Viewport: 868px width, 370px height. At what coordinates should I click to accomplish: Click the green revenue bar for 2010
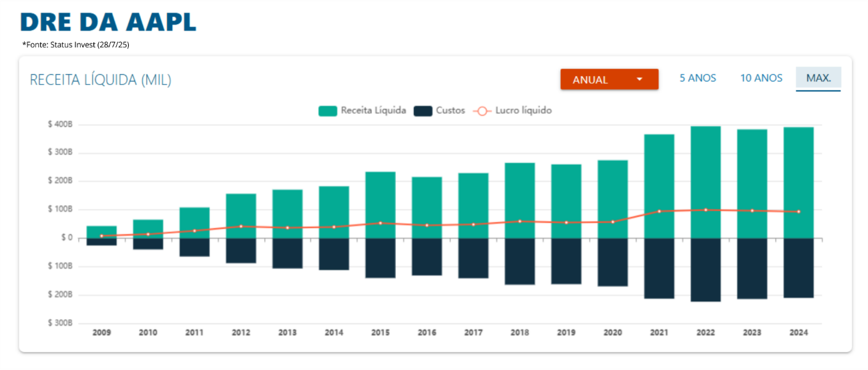(x=148, y=229)
